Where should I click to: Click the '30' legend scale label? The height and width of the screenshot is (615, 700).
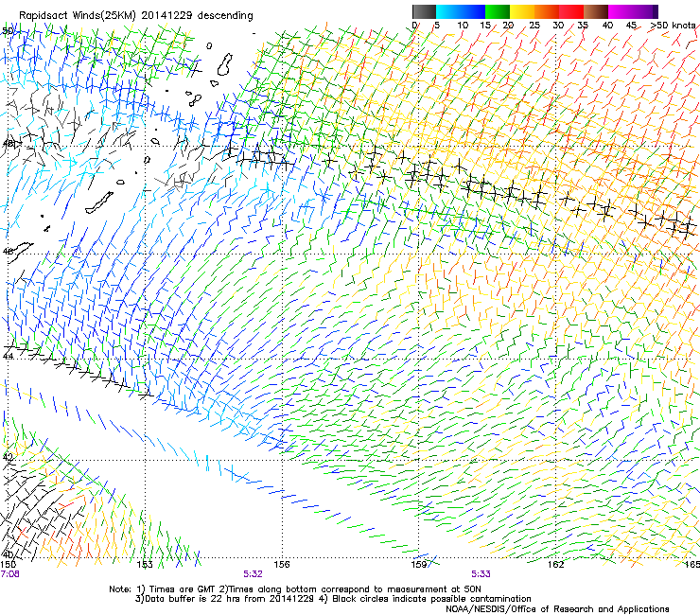tap(558, 25)
